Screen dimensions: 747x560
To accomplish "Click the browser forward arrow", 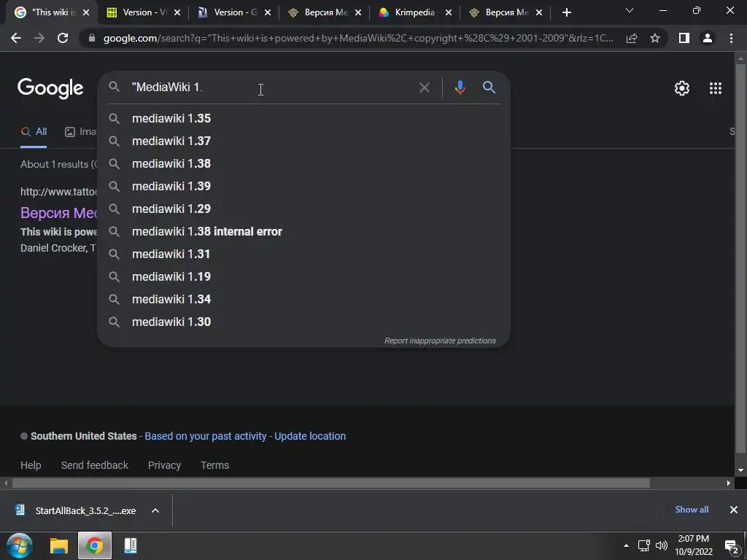I will tap(39, 38).
